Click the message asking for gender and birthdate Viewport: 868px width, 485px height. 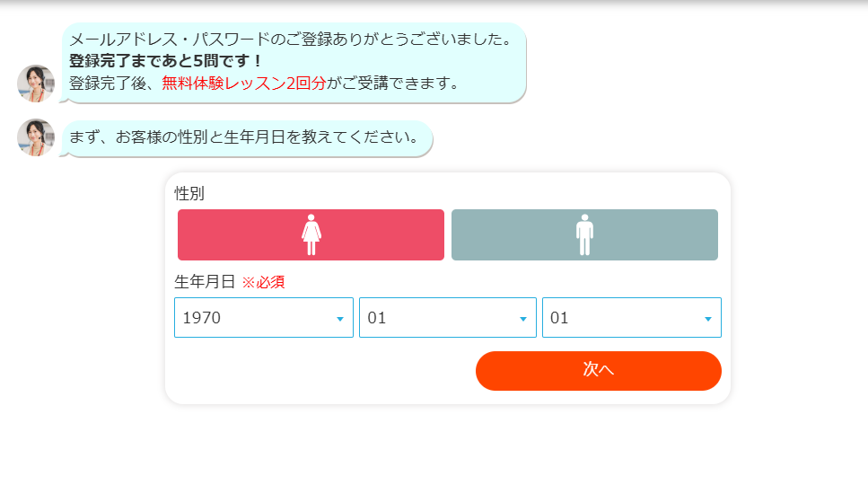[244, 137]
